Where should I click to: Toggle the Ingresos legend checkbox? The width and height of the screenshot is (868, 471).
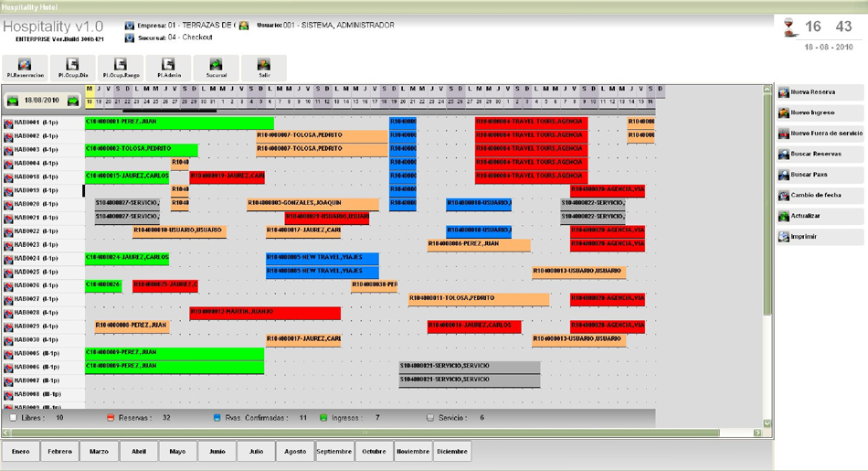(x=323, y=418)
